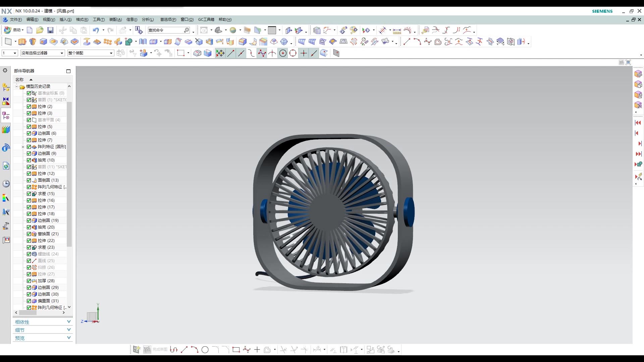This screenshot has width=644, height=362.
Task: Select the Revolve feature icon
Action: click(x=33, y=42)
